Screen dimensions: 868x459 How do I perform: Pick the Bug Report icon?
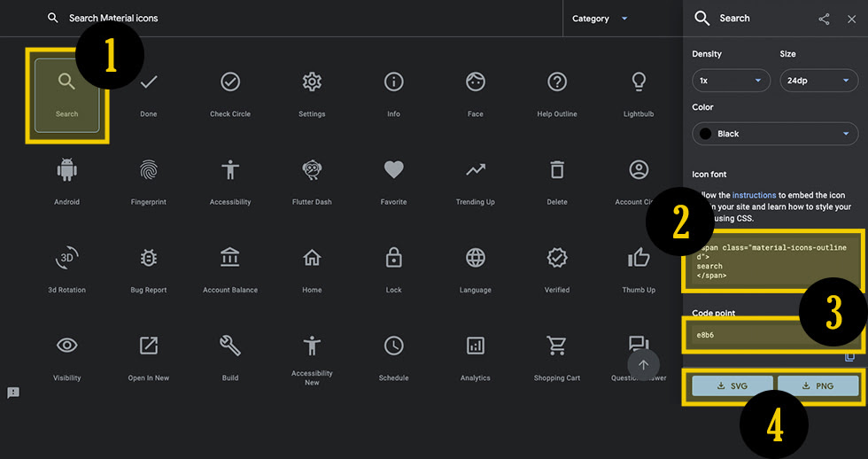coord(149,258)
